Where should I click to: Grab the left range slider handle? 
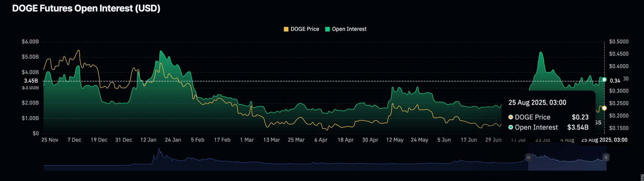[528, 157]
